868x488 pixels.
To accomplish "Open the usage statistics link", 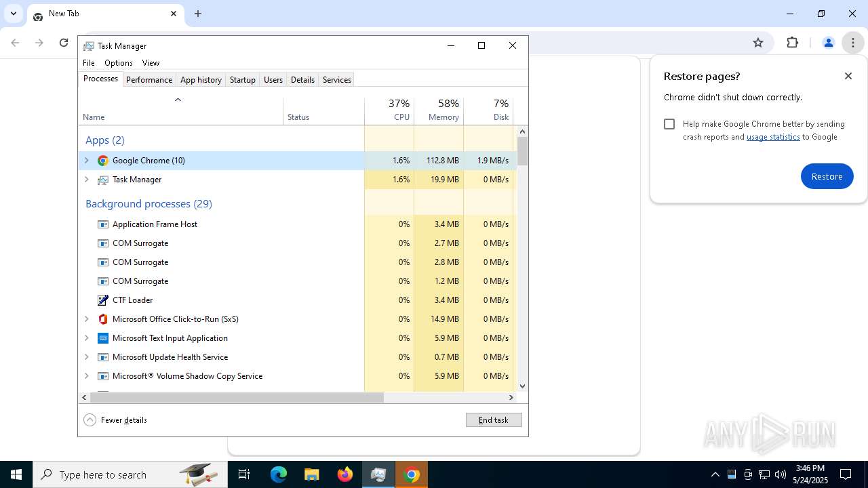I will point(773,137).
